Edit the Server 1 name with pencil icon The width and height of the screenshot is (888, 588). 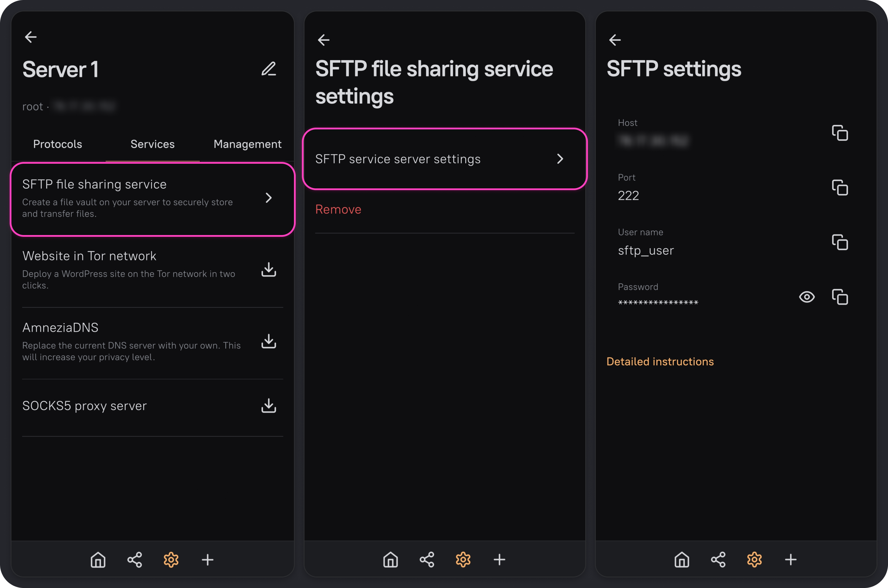269,69
